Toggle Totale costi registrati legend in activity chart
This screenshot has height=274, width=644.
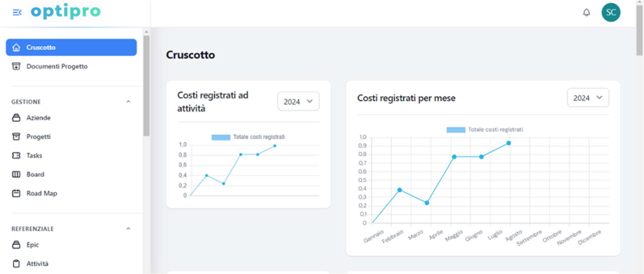pyautogui.click(x=248, y=137)
